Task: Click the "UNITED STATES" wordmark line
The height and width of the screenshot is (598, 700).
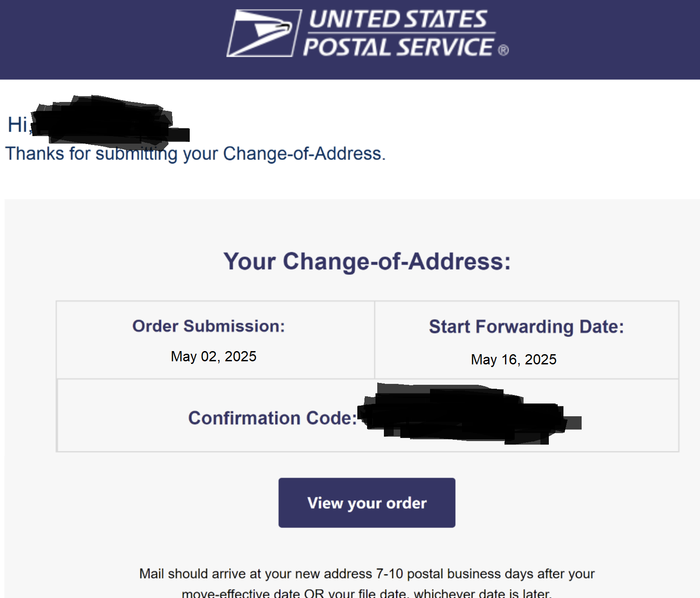Action: click(x=398, y=20)
